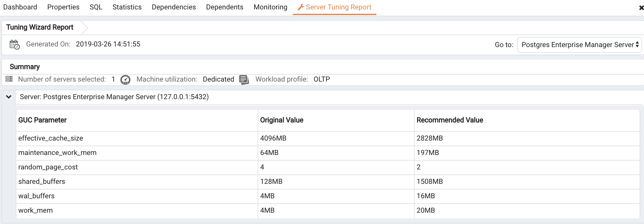Click the 128MB original value

point(271,182)
